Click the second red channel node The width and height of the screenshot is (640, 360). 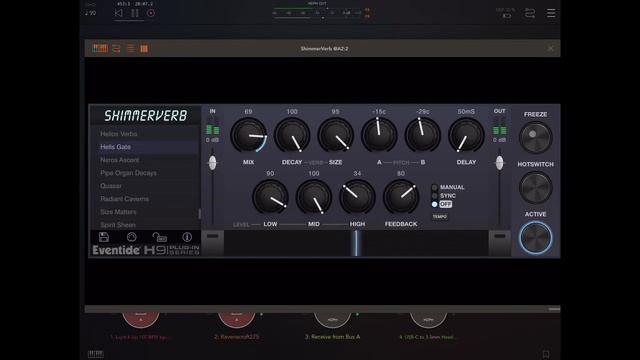(237, 320)
